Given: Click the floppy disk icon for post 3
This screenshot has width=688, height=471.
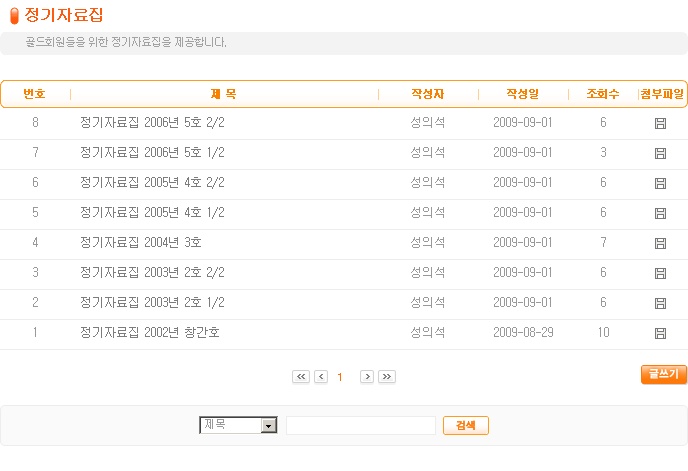Looking at the screenshot, I should (660, 273).
